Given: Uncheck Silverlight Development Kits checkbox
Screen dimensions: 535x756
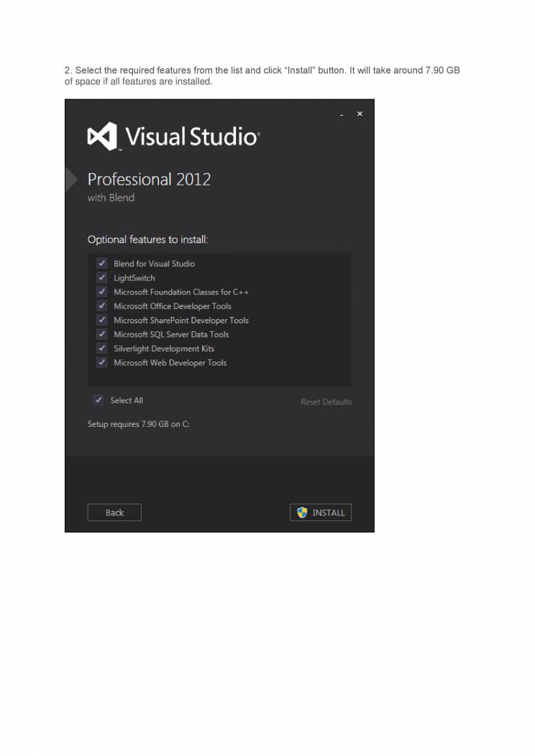Looking at the screenshot, I should [102, 348].
